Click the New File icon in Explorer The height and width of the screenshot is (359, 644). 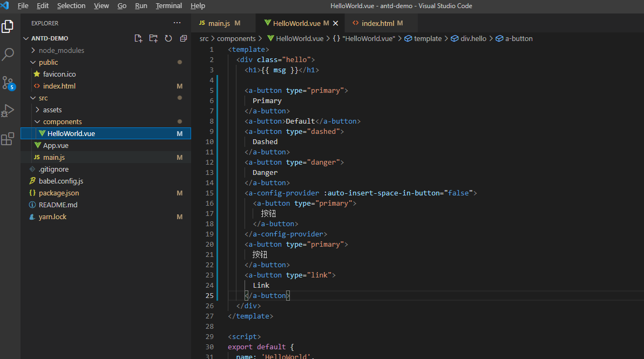138,38
